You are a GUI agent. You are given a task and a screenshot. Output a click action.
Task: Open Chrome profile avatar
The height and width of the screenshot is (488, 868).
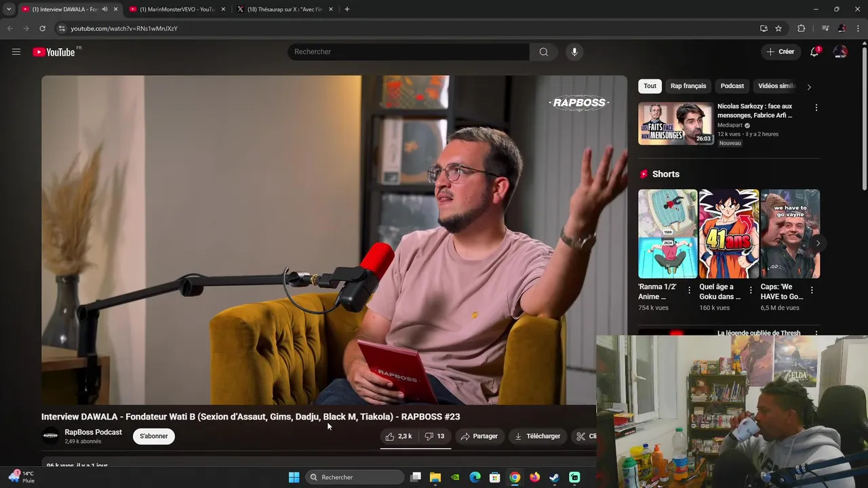click(x=842, y=28)
